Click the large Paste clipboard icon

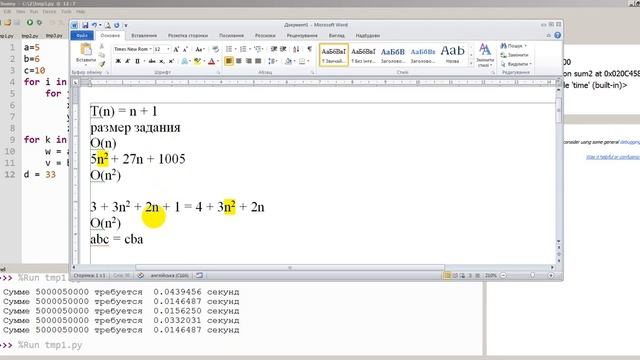(x=86, y=49)
